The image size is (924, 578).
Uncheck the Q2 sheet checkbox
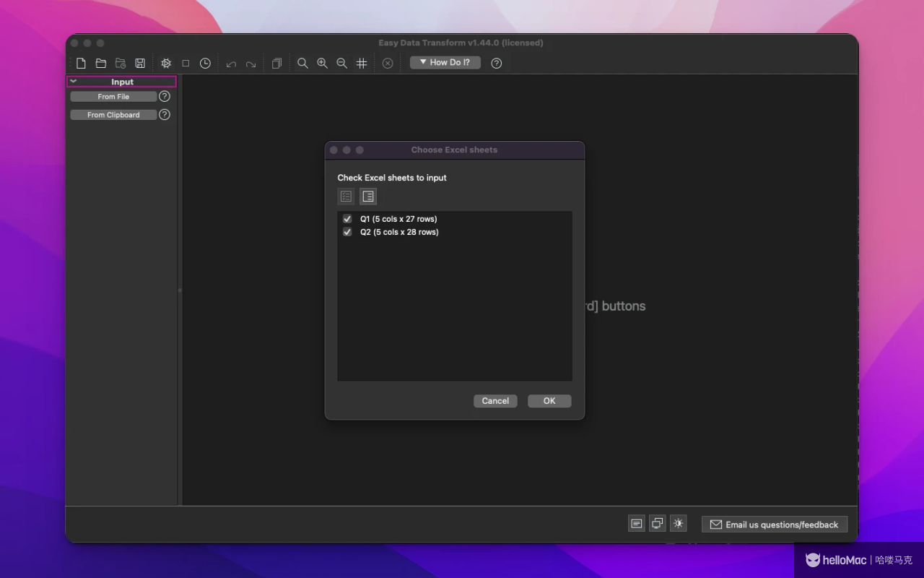[347, 232]
